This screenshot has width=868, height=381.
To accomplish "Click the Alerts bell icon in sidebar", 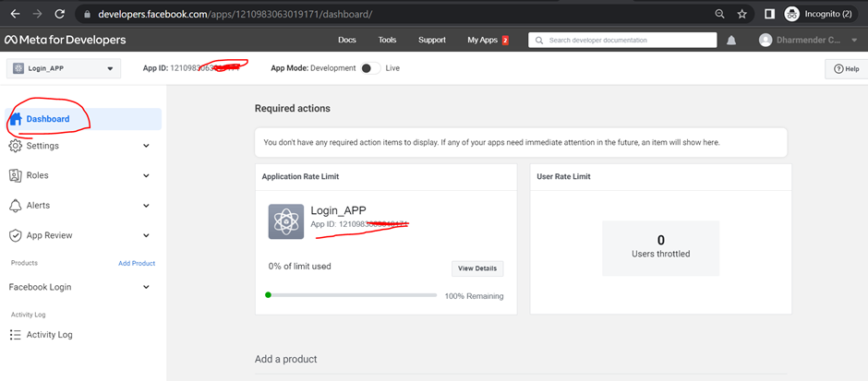I will point(16,206).
